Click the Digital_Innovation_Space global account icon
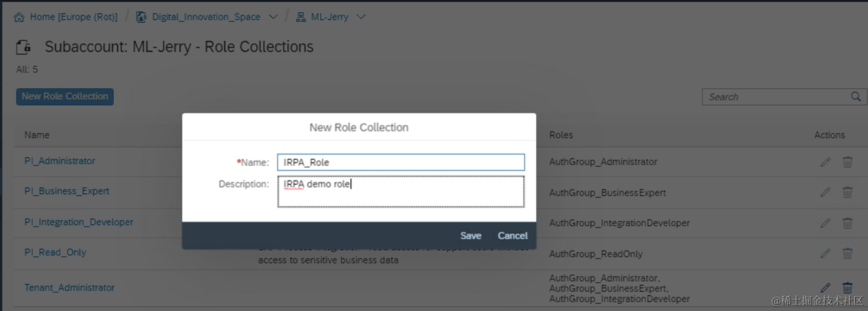The width and height of the screenshot is (868, 311). click(141, 17)
